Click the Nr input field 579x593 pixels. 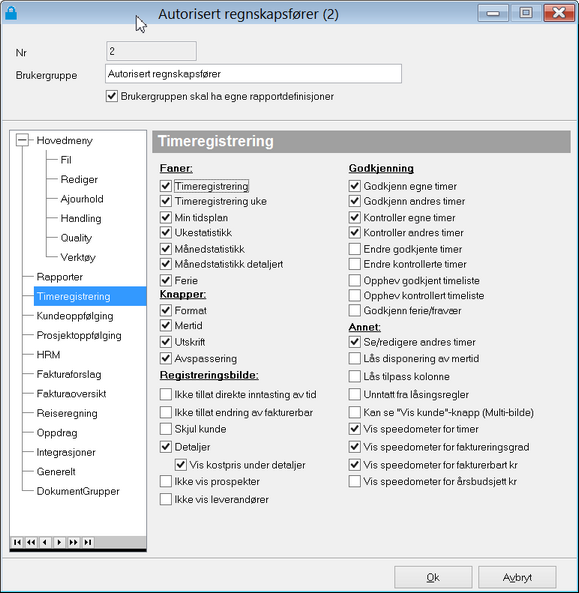[x=151, y=51]
